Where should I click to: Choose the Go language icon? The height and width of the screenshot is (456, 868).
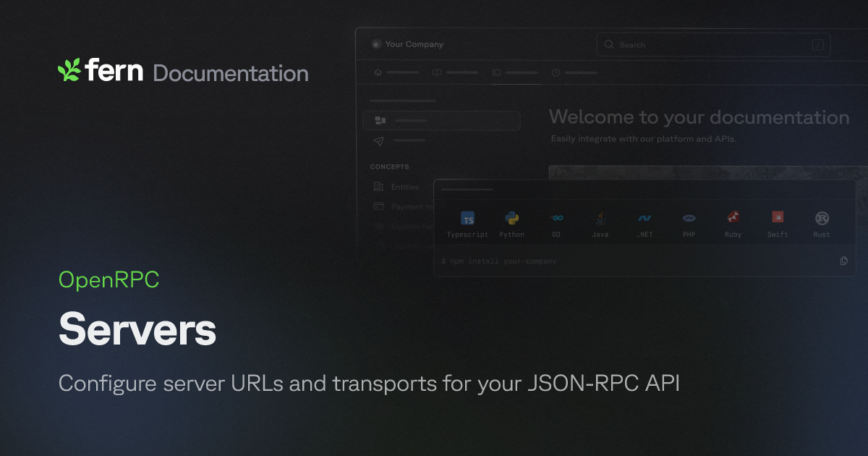556,218
